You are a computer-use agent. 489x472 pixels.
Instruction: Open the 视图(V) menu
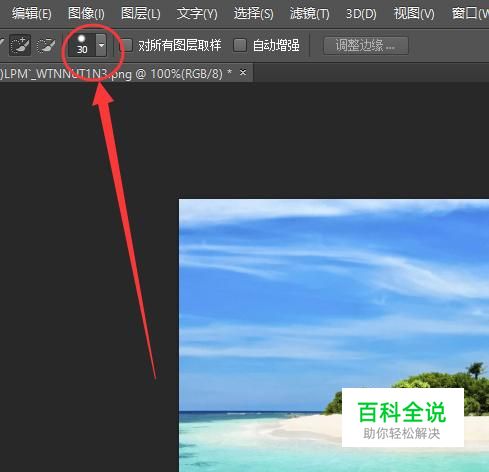click(x=414, y=14)
